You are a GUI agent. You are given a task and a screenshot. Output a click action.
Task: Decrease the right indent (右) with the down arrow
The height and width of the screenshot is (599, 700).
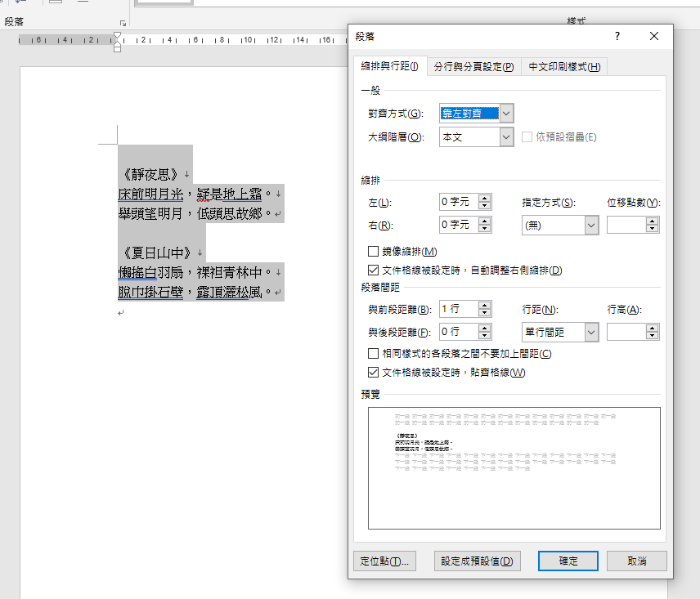pos(485,229)
